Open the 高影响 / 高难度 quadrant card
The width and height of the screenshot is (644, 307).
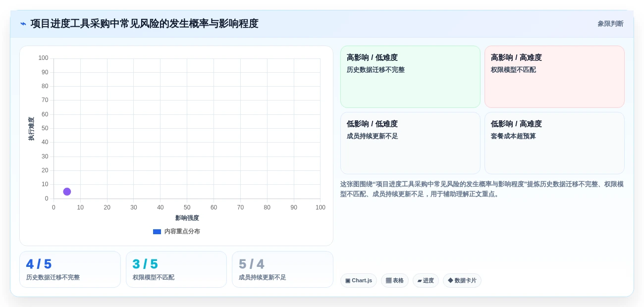(x=554, y=77)
